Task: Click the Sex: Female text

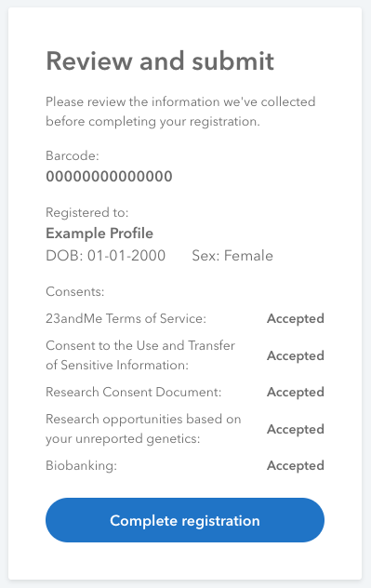Action: coord(232,255)
